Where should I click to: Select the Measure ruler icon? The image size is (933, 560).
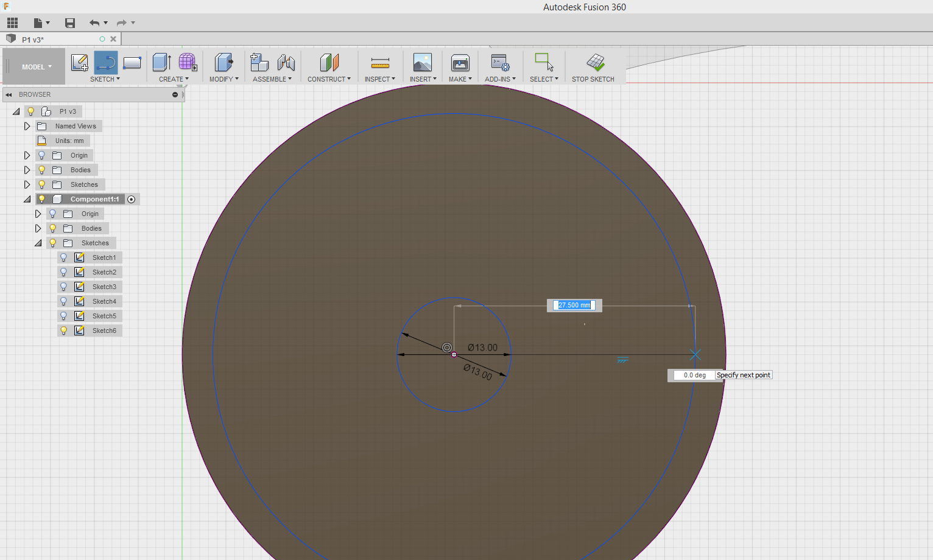(x=380, y=62)
